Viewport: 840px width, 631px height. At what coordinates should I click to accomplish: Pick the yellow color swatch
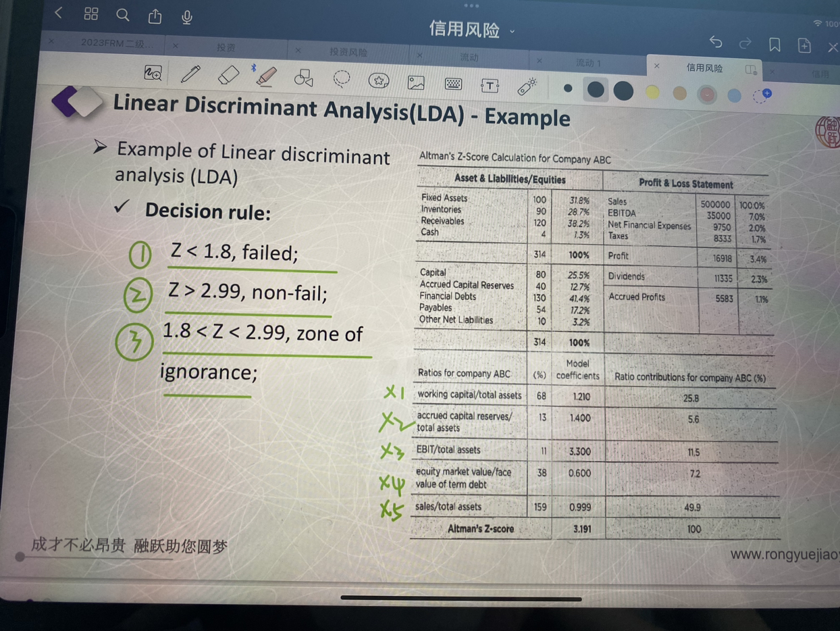(x=652, y=92)
